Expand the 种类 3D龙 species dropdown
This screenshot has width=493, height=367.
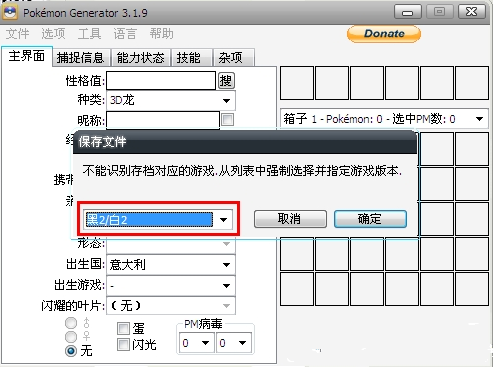coord(171,100)
